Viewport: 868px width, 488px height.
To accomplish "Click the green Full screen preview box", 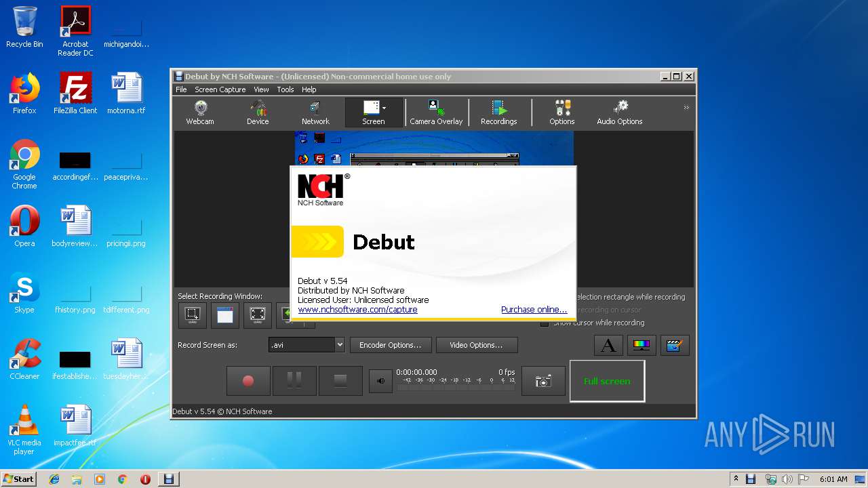I will 608,381.
